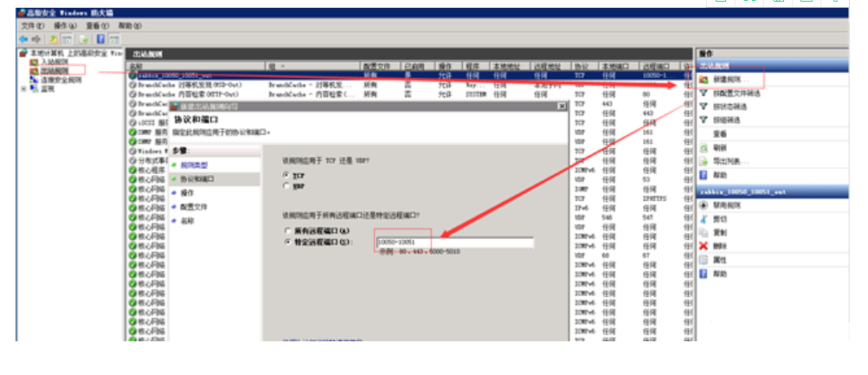Image resolution: width=868 pixels, height=375 pixels.
Task: Click 帮助 under the zabbix rule actions section
Action: [x=720, y=275]
